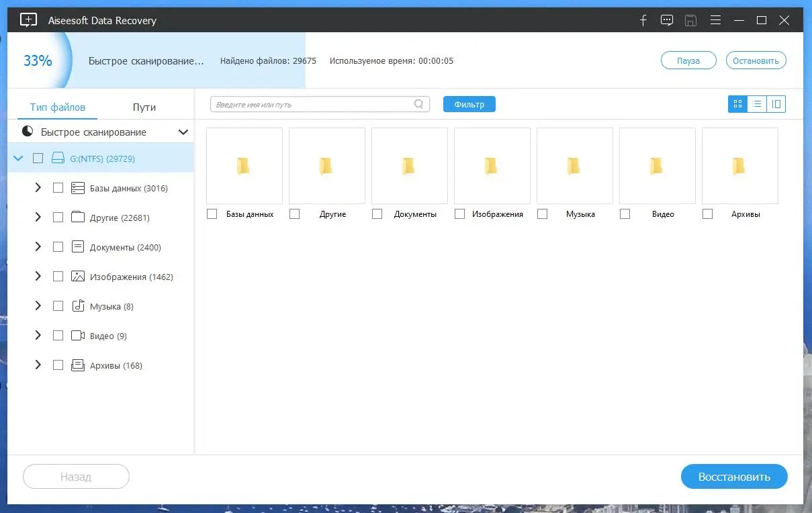Click the search magnifier icon
This screenshot has width=812, height=513.
(x=419, y=104)
